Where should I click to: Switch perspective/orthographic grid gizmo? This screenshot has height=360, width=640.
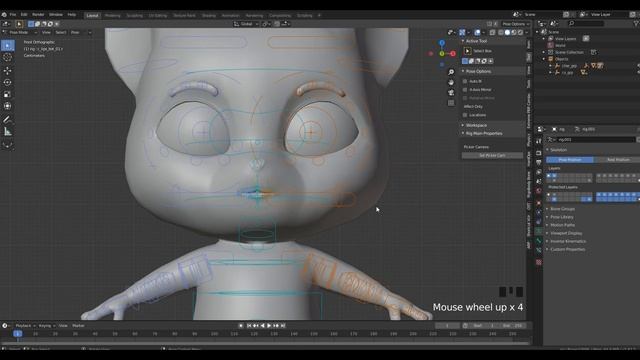451,103
